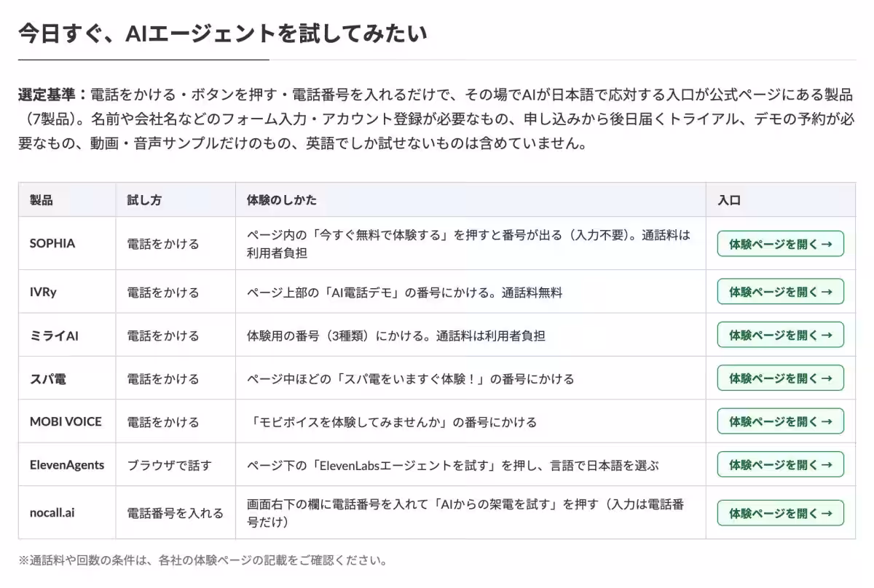Open the ミライAI 体験ページを開く button
Viewport: 874px width, 588px height.
click(780, 335)
